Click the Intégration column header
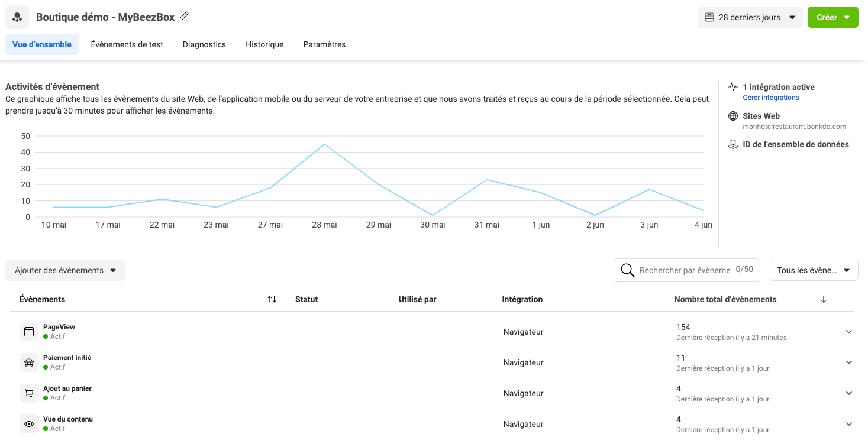Screen dimensions: 868x447 [x=522, y=299]
